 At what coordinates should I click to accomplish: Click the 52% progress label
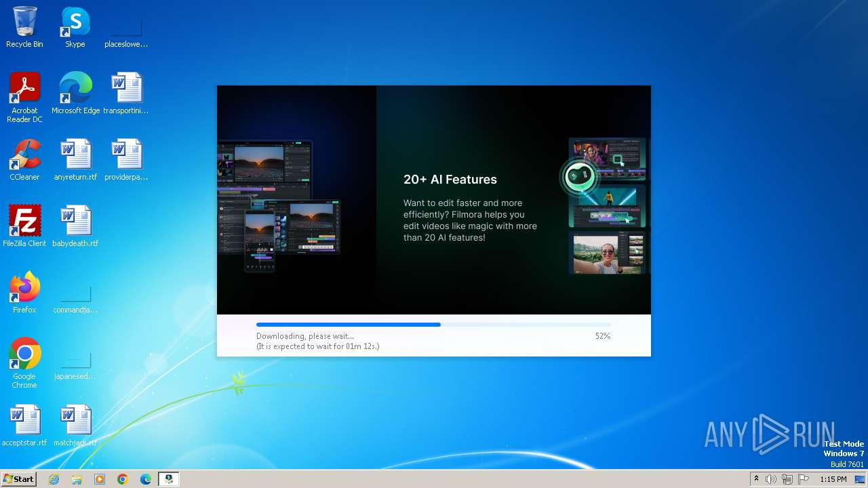click(603, 336)
